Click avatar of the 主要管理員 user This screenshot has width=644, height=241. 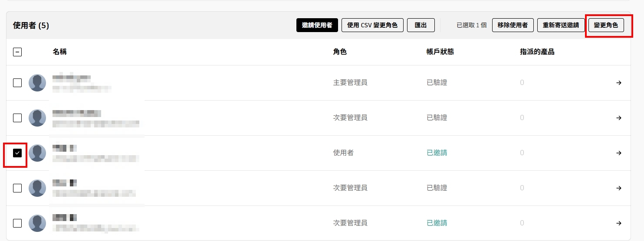(37, 83)
